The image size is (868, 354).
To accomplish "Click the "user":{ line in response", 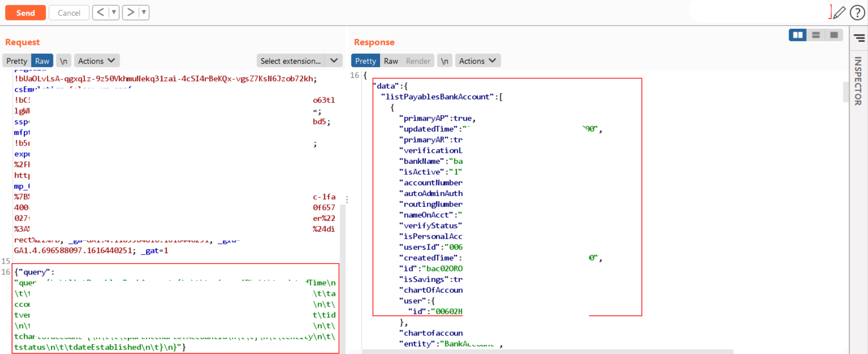I will [x=417, y=301].
